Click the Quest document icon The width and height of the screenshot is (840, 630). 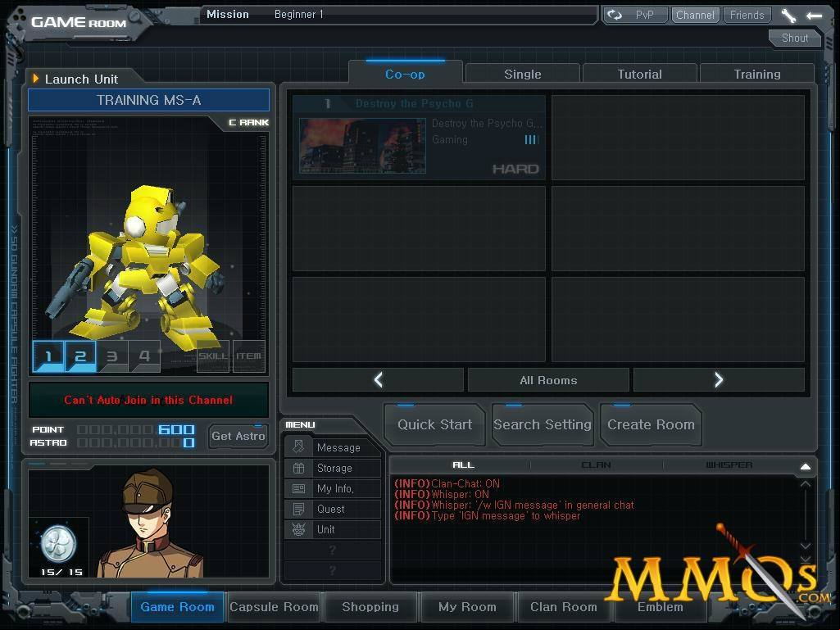click(x=298, y=509)
